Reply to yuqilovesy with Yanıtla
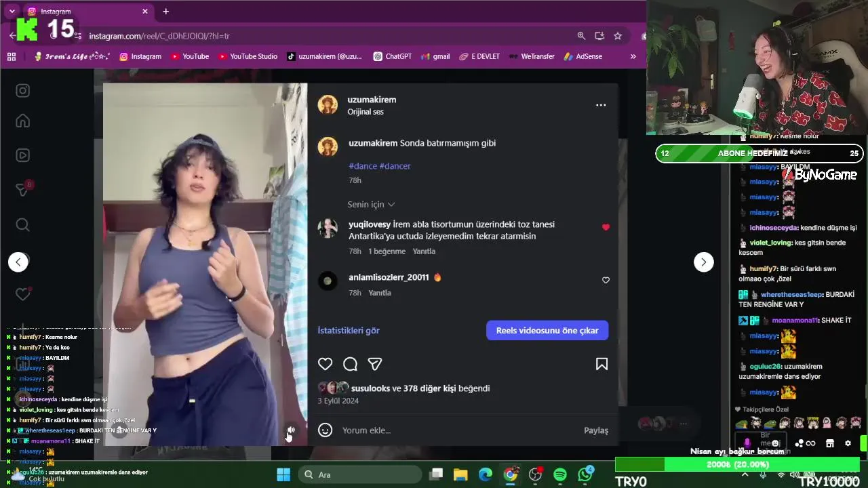Screen dimensions: 868x488 (424, 251)
